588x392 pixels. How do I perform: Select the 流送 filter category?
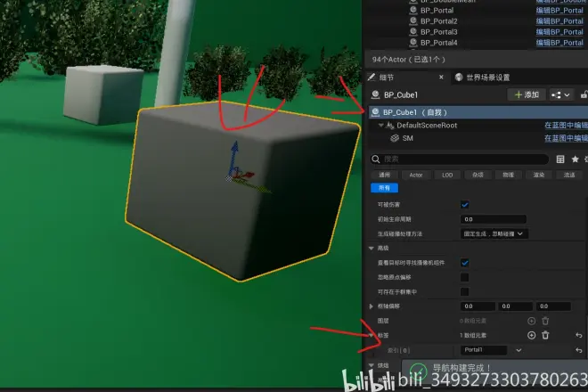pyautogui.click(x=569, y=175)
